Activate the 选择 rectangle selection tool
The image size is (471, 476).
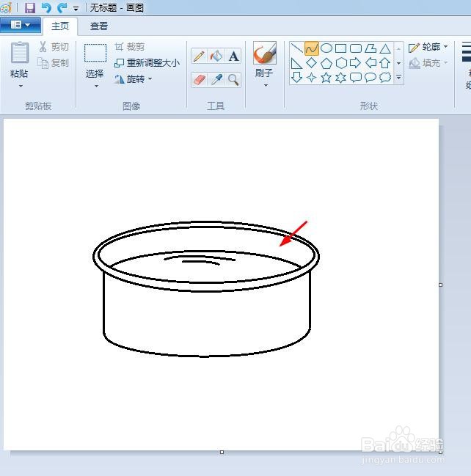(x=95, y=53)
